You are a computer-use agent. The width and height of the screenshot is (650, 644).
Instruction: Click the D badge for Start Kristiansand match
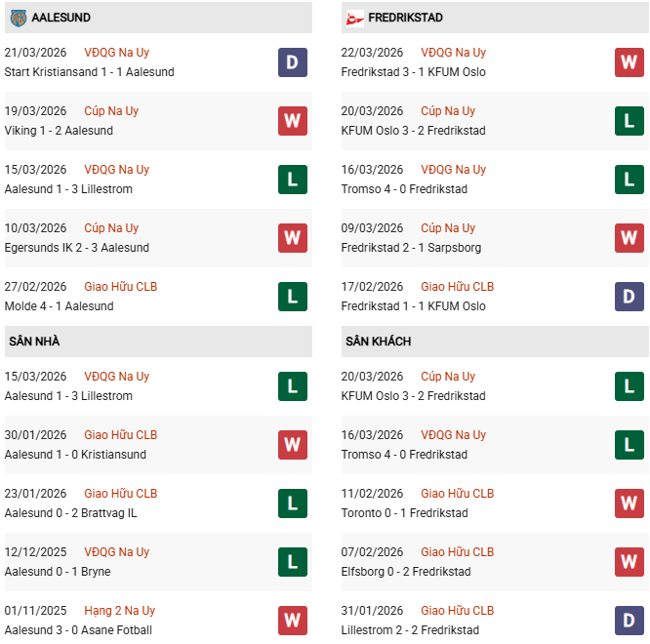(292, 62)
